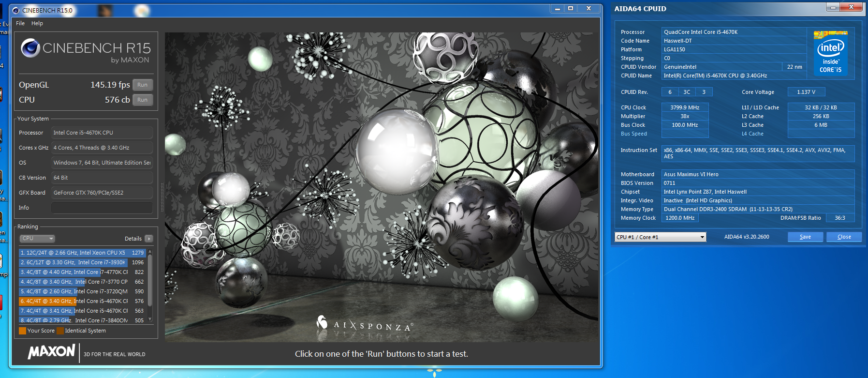Viewport: 868px width, 378px height.
Task: Maximize the Cinebench window
Action: click(x=571, y=9)
